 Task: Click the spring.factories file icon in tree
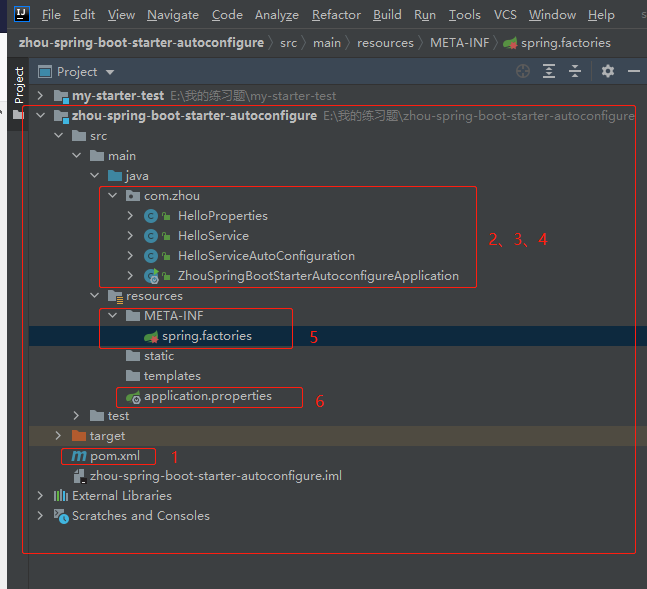click(x=151, y=337)
